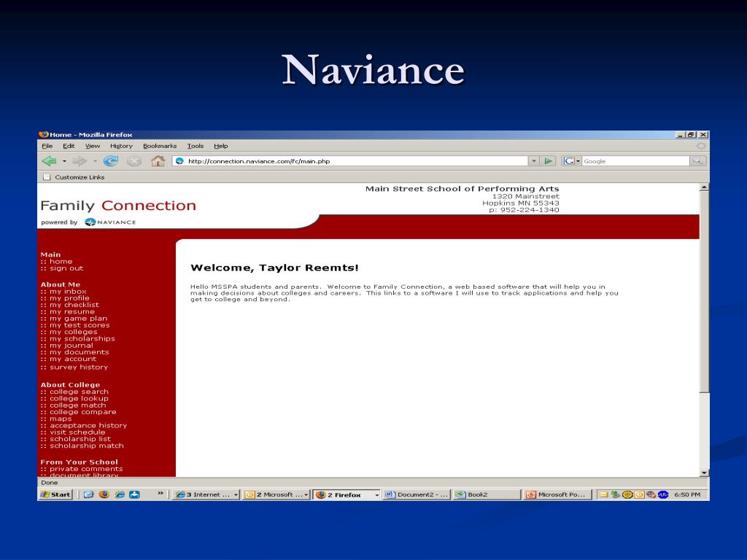Open the my scholarships link
This screenshot has width=747, height=560.
click(x=82, y=338)
